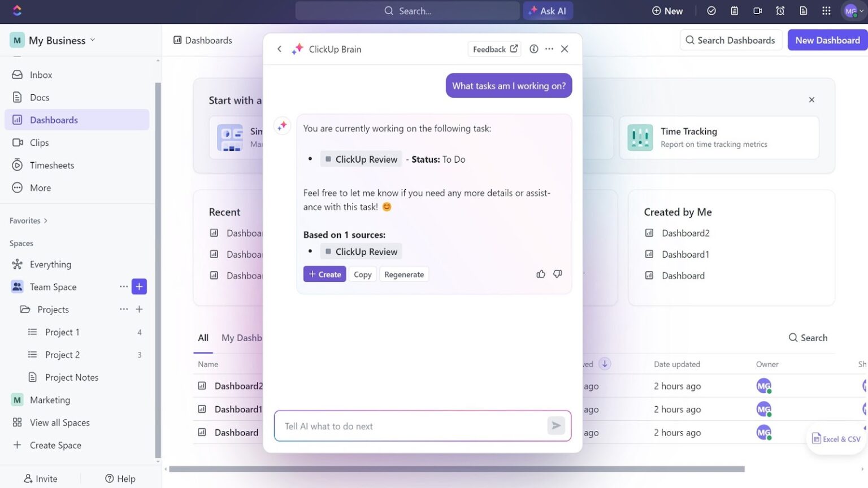868x488 pixels.
Task: Open Clips from the sidebar
Action: click(x=39, y=142)
